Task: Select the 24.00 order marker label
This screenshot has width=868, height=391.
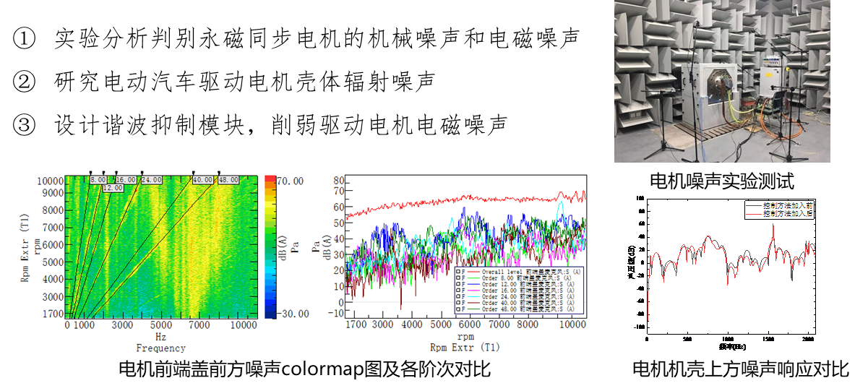Action: coord(152,179)
